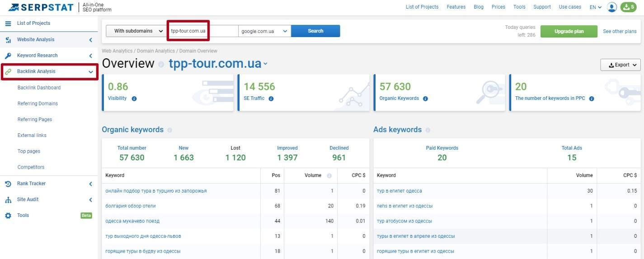Click the green downloads badge showing 5
This screenshot has height=259, width=644.
628,7
